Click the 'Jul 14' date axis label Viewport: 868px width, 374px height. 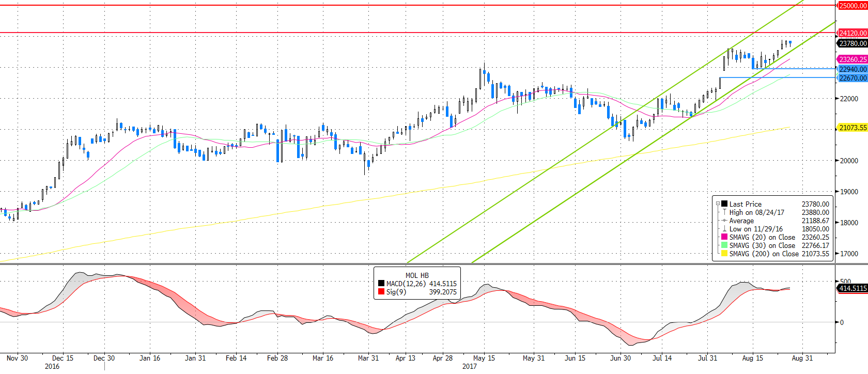tap(662, 358)
